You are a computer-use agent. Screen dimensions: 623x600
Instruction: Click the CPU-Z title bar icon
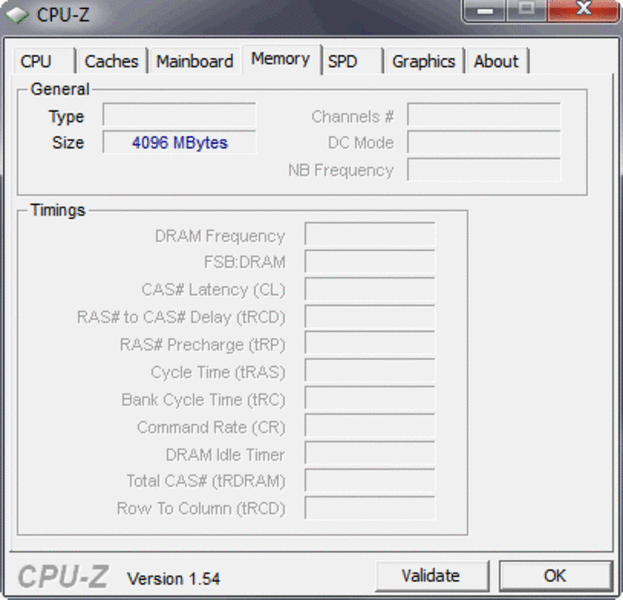(x=17, y=15)
